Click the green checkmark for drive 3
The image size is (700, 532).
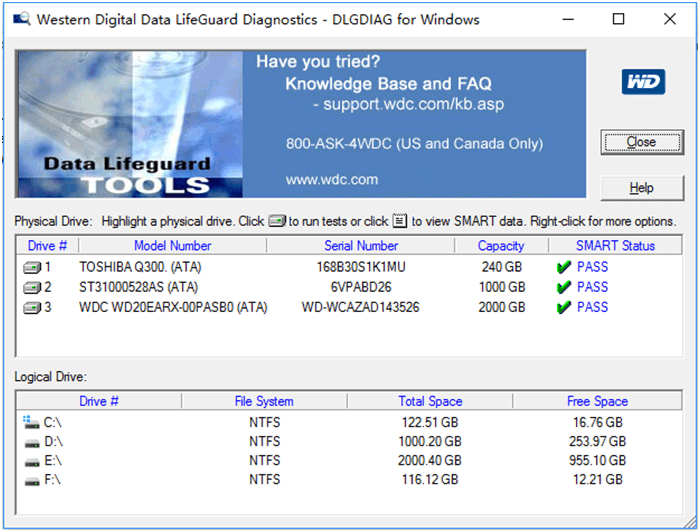(x=565, y=307)
